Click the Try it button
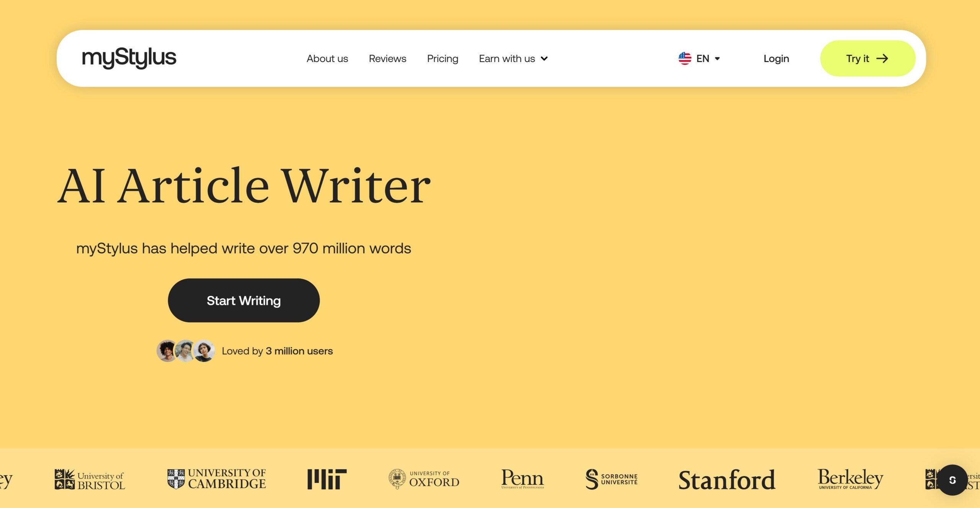980x508 pixels. click(x=867, y=59)
